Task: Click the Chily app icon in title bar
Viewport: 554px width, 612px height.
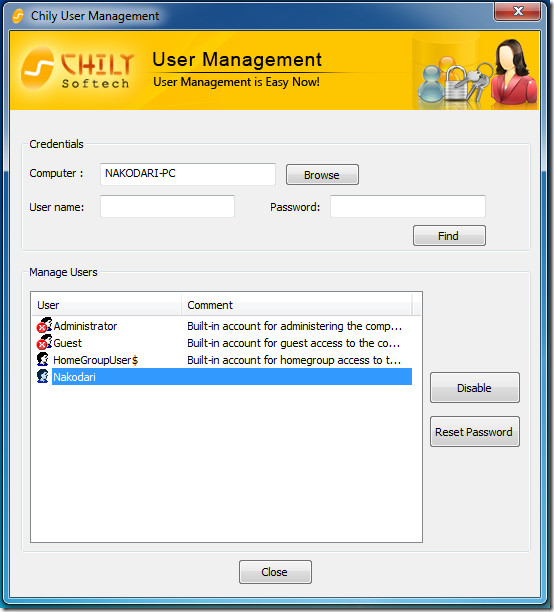Action: pyautogui.click(x=18, y=16)
